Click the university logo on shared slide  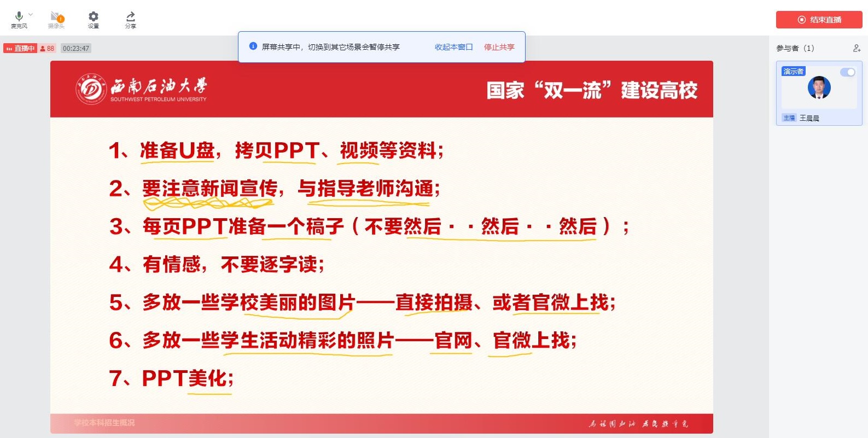91,89
